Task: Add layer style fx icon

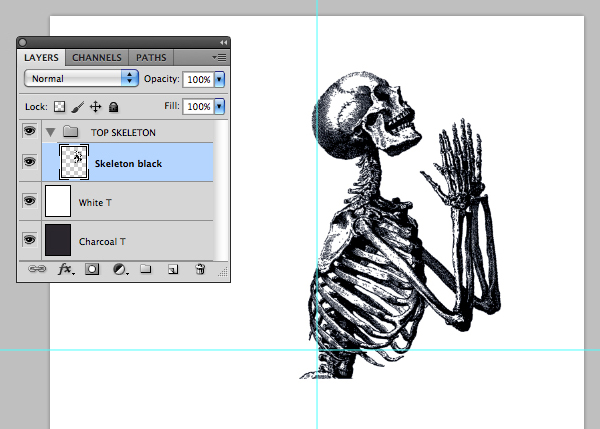Action: [x=66, y=269]
